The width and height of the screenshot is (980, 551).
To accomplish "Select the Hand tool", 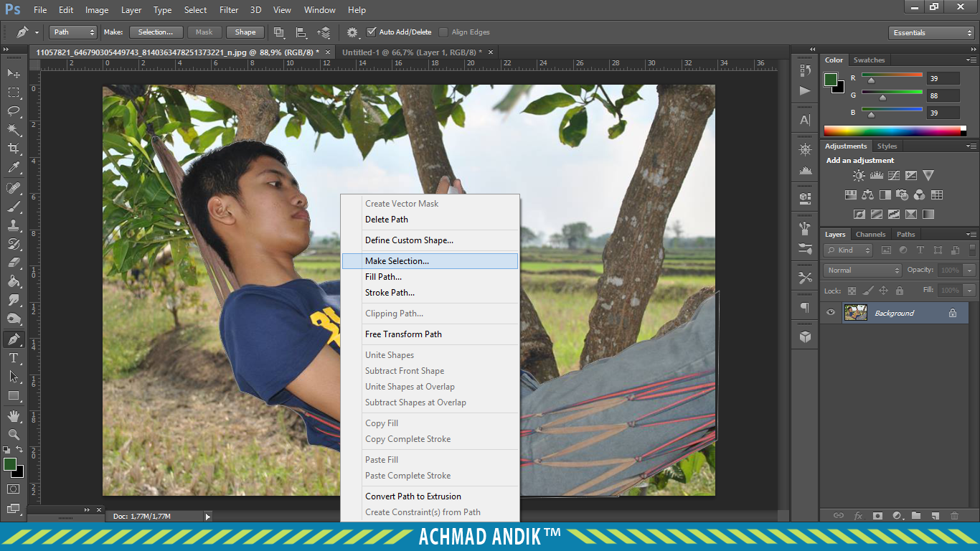I will tap(14, 415).
